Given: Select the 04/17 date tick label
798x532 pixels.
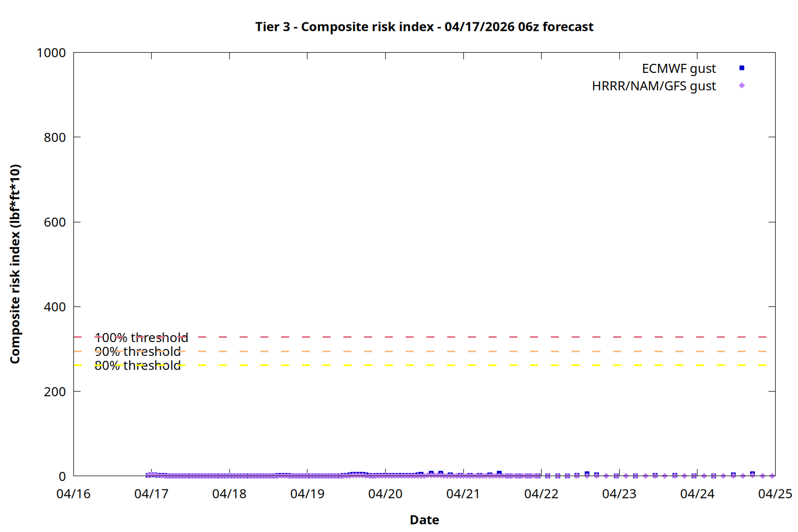Looking at the screenshot, I should [152, 494].
